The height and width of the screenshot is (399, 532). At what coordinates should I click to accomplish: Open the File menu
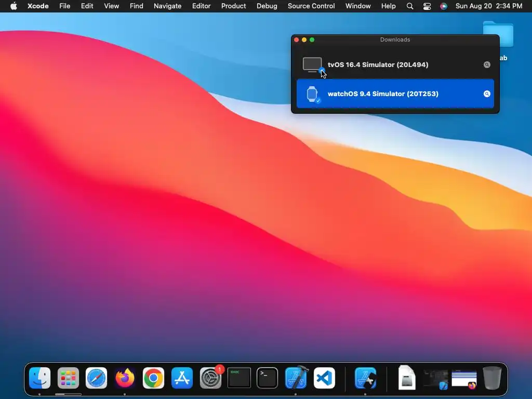64,6
